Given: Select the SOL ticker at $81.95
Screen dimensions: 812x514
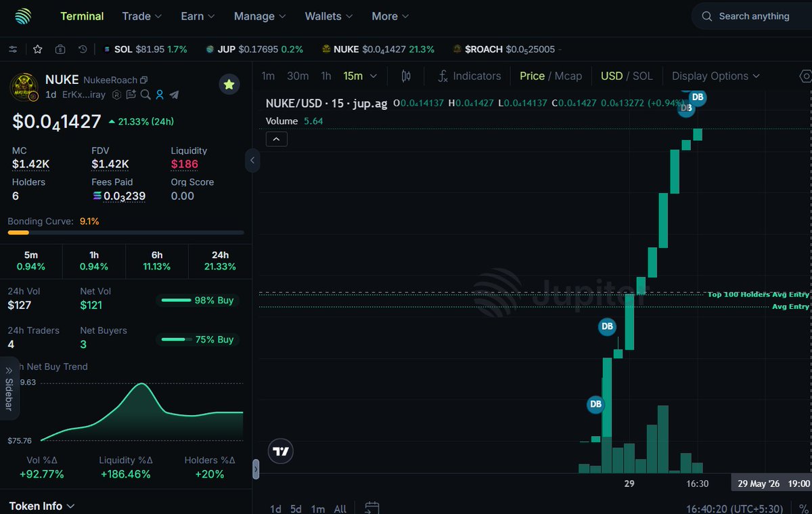Looking at the screenshot, I should click(x=145, y=49).
